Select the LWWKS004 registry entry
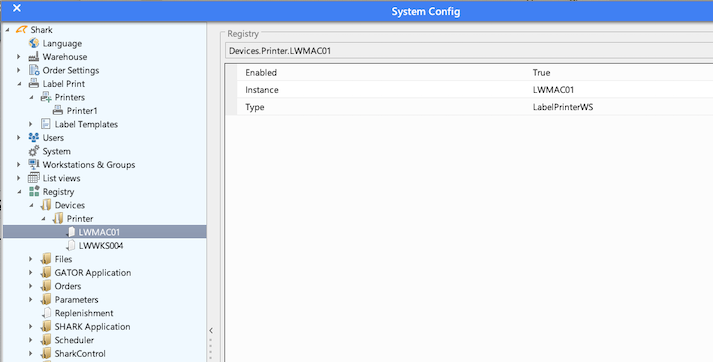The width and height of the screenshot is (713, 362). [x=101, y=246]
